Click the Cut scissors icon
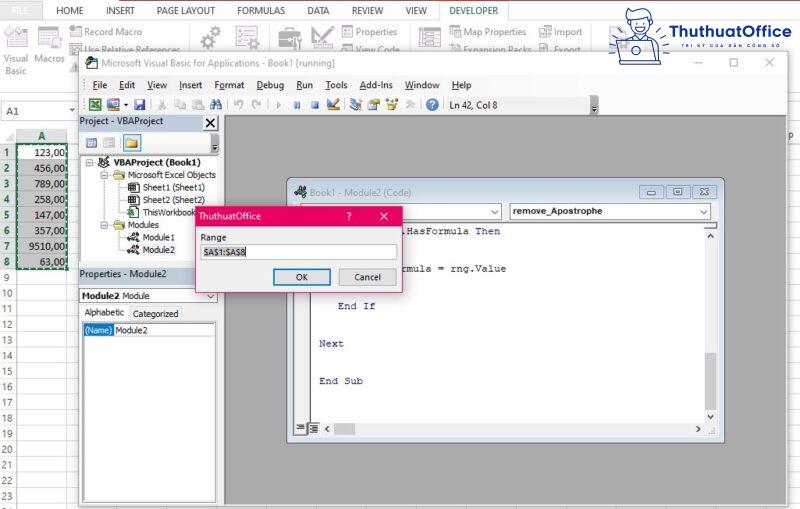This screenshot has height=509, width=800. [162, 105]
